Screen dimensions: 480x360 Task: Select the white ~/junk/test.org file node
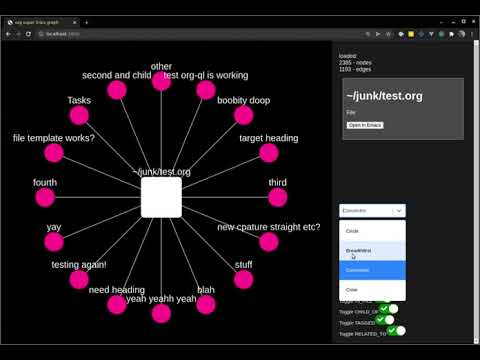point(161,197)
